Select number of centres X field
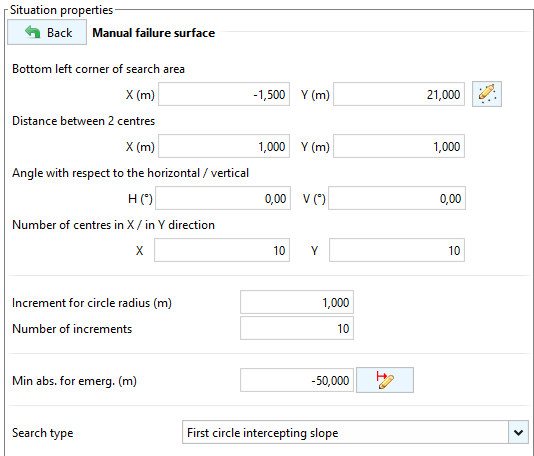The width and height of the screenshot is (534, 456). click(222, 250)
